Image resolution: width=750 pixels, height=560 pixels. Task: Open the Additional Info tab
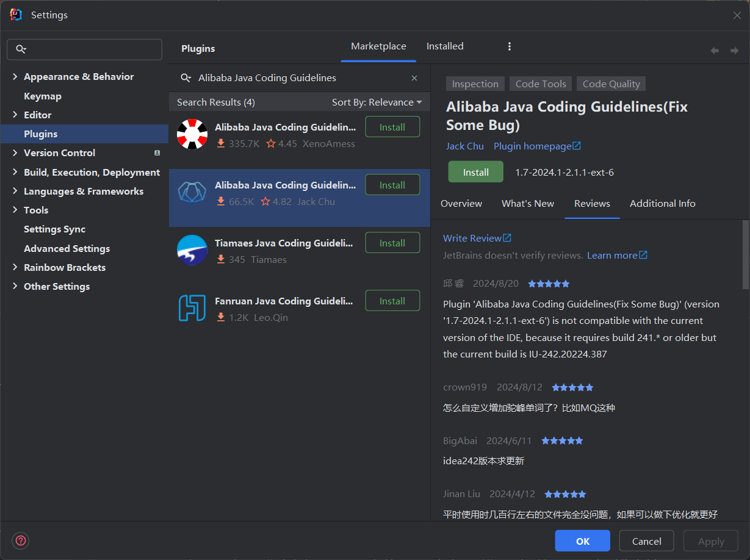663,204
